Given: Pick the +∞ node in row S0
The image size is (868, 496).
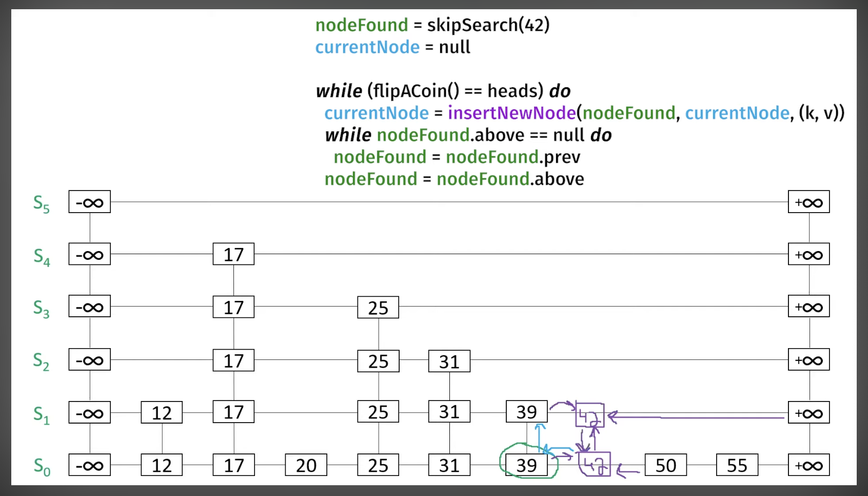Looking at the screenshot, I should coord(809,465).
